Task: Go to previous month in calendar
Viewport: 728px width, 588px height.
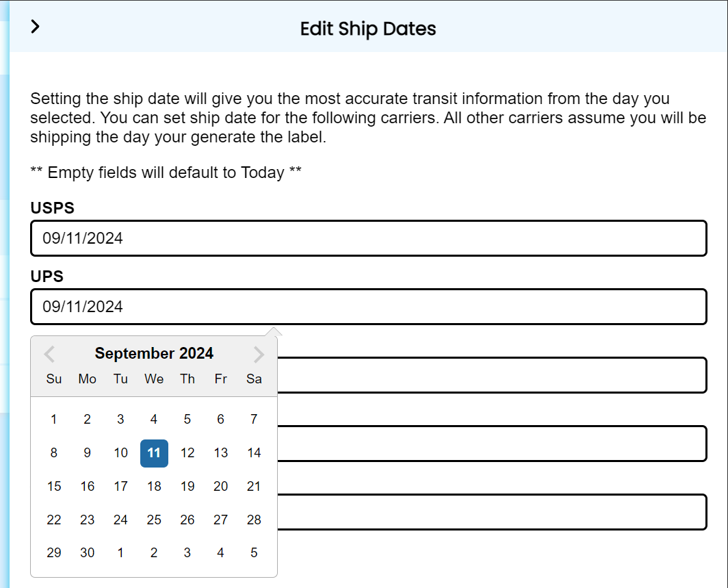Action: (x=49, y=354)
